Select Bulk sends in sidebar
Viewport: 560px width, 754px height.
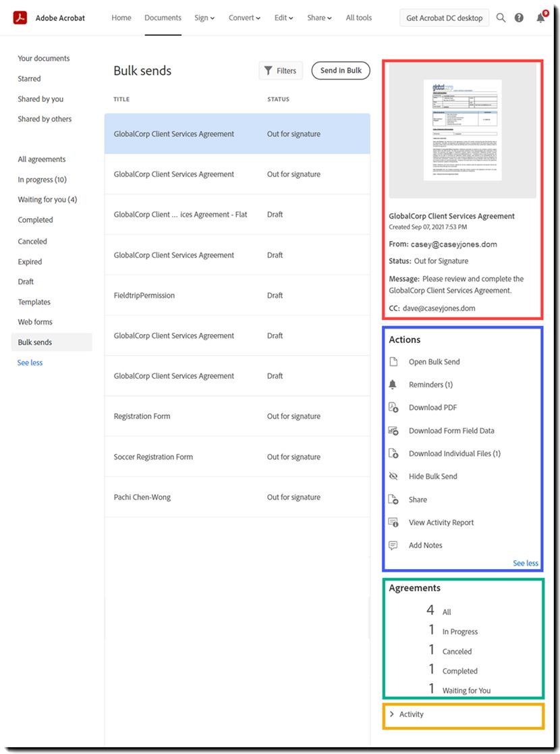(51, 342)
